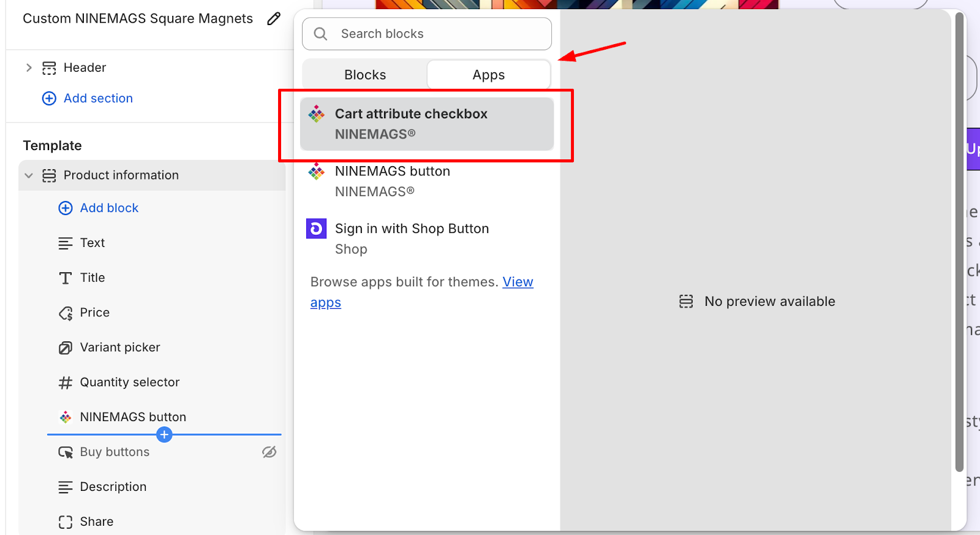Image resolution: width=980 pixels, height=535 pixels.
Task: Click the Buy buttons block icon
Action: point(66,452)
